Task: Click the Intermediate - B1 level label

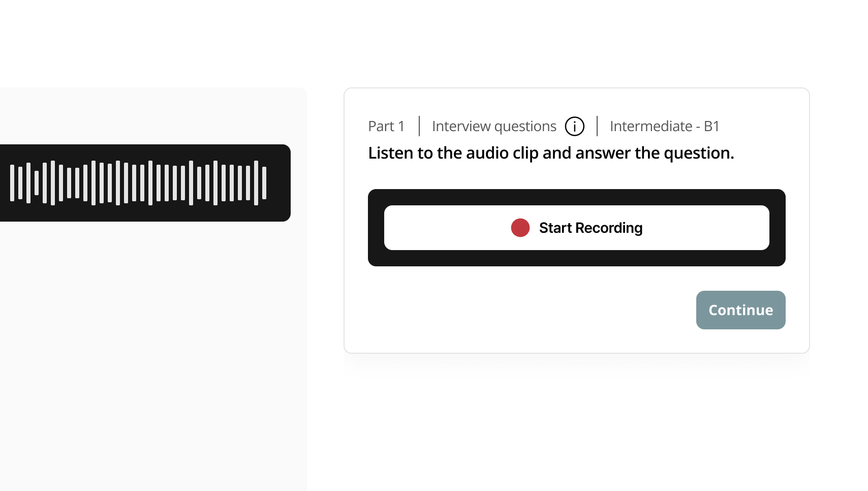Action: (x=664, y=126)
